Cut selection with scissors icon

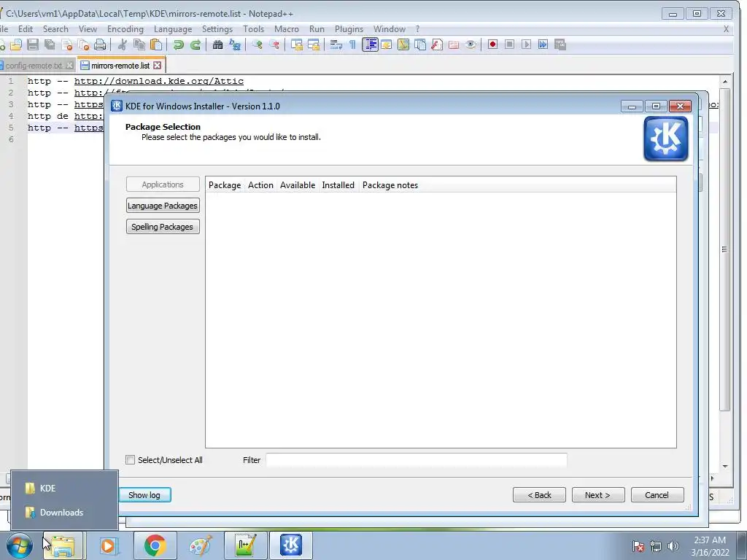point(123,44)
